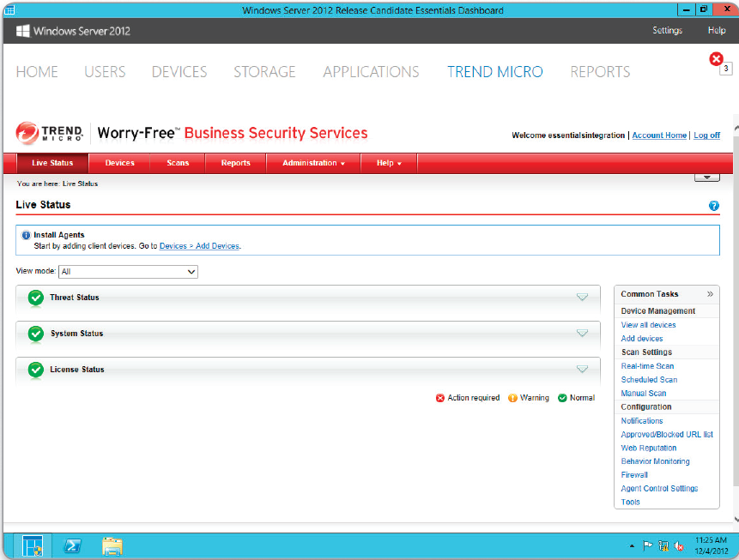Expand the Threat Status panel
739x560 pixels.
point(582,298)
